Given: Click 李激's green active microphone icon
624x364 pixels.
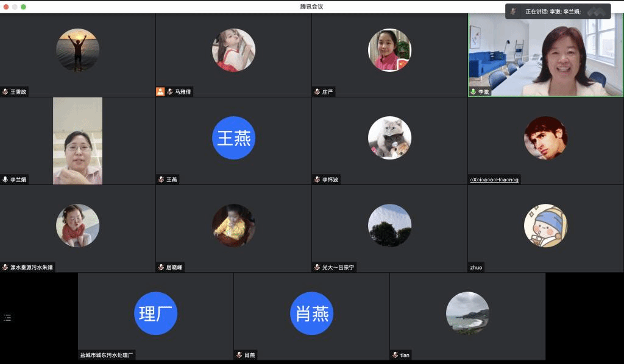Looking at the screenshot, I should click(x=473, y=92).
